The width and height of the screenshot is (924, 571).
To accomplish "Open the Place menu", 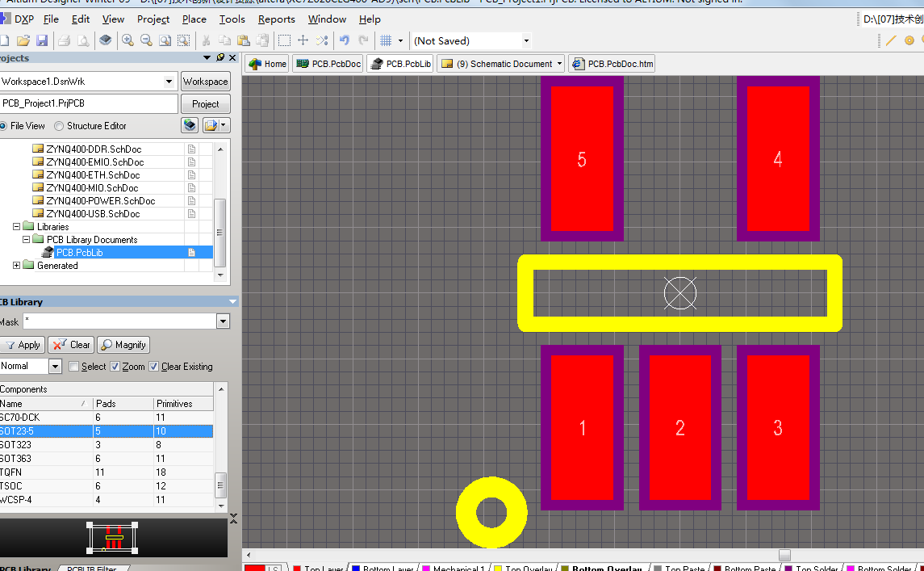I will coord(194,19).
